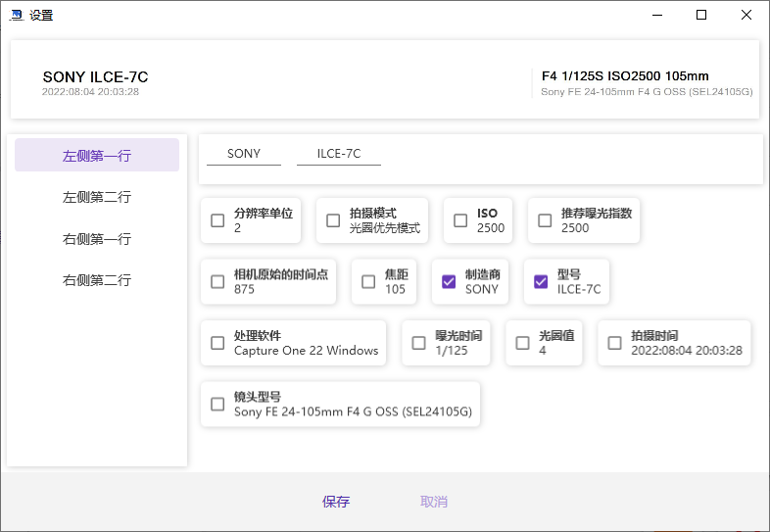
Task: Click preview text F4 1/125S ISO2500 105mm
Action: click(x=625, y=76)
